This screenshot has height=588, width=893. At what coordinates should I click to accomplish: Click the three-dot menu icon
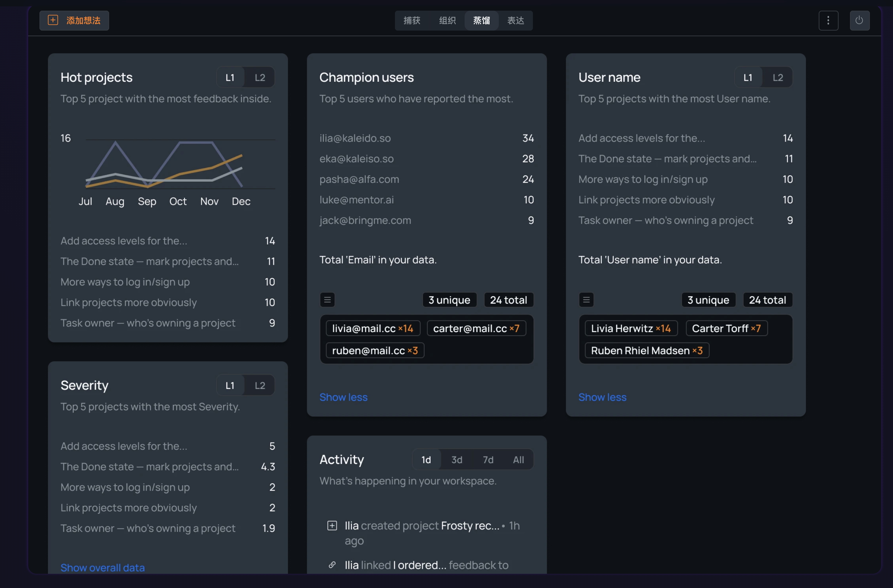click(x=828, y=20)
